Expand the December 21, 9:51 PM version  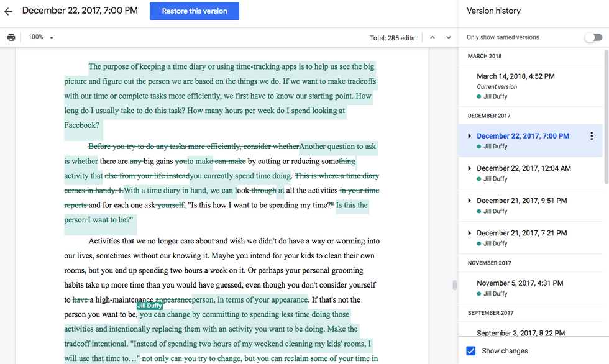(469, 201)
